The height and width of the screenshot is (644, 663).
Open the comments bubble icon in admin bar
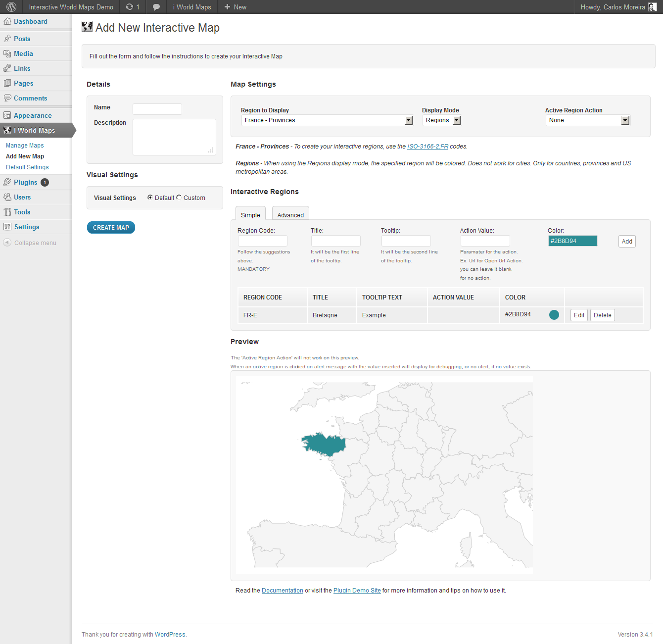(x=156, y=7)
